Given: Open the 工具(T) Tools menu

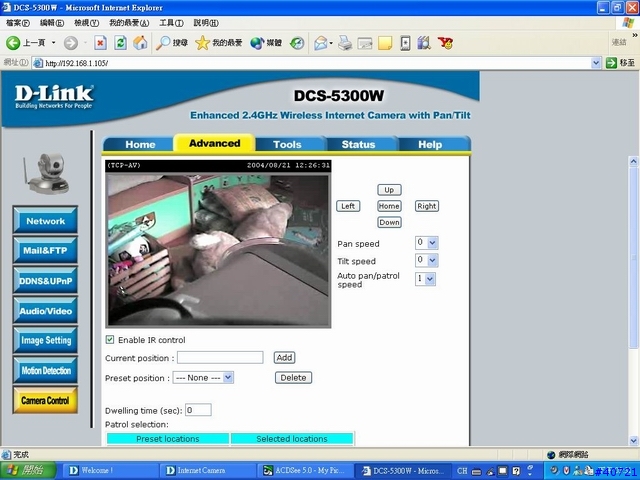Looking at the screenshot, I should 171,23.
